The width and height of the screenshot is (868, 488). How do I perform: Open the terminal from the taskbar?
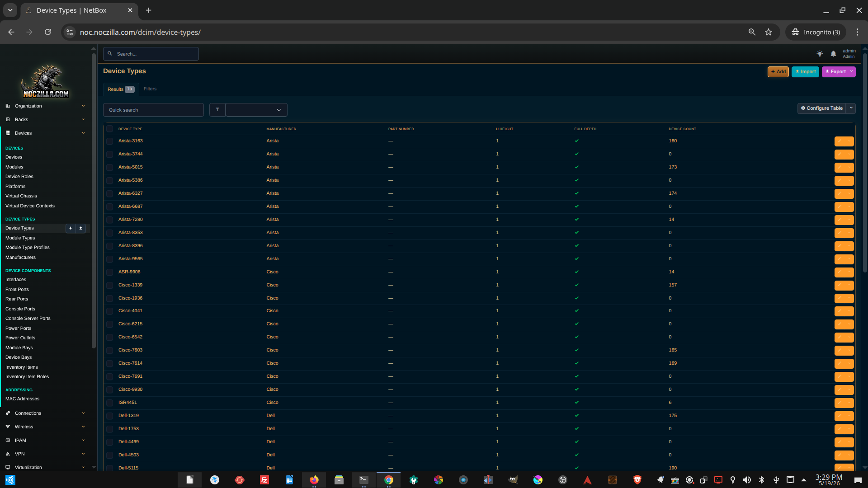[364, 480]
